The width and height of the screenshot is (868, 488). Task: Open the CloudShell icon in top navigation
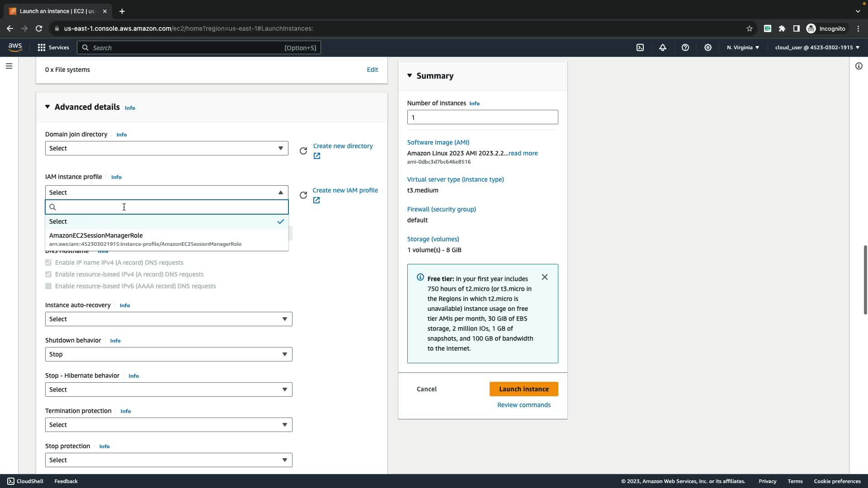pyautogui.click(x=640, y=47)
